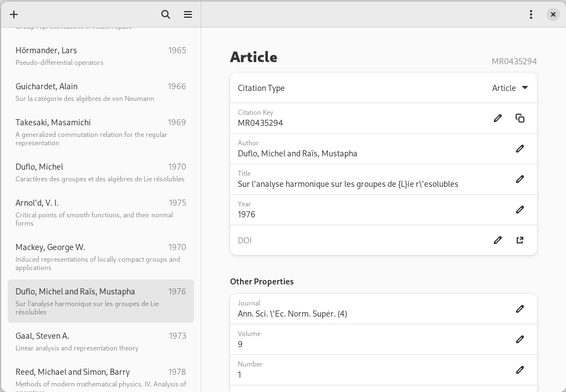The height and width of the screenshot is (392, 566).
Task: Click the MR0435294 label beside Article heading
Action: [514, 62]
